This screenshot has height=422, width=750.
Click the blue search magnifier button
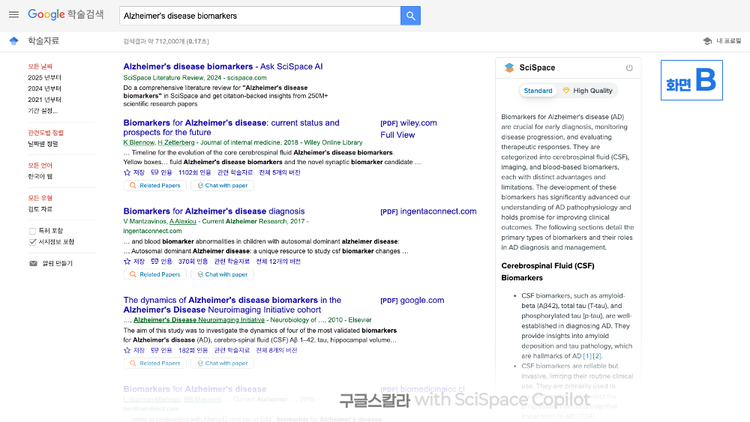410,16
